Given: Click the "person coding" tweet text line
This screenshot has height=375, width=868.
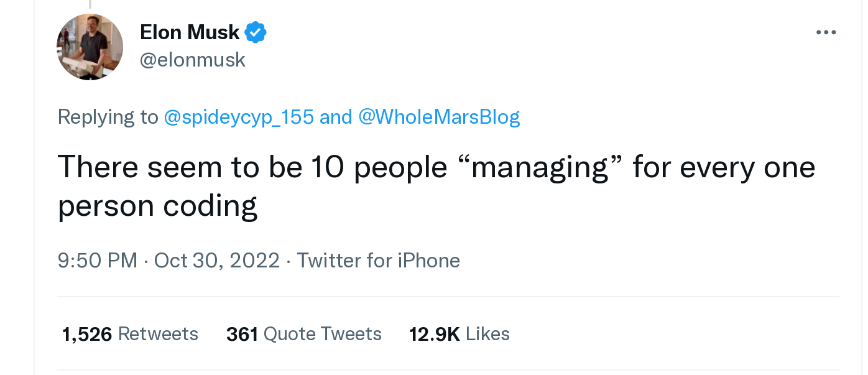Looking at the screenshot, I should pos(157,206).
